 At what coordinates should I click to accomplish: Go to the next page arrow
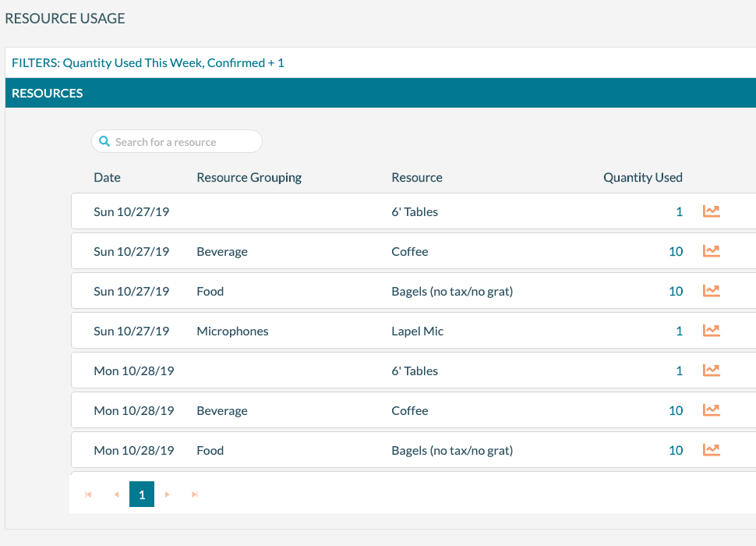click(x=168, y=495)
